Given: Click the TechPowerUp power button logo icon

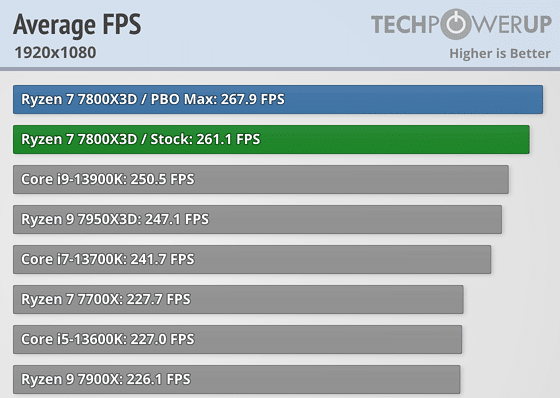Looking at the screenshot, I should [x=456, y=24].
